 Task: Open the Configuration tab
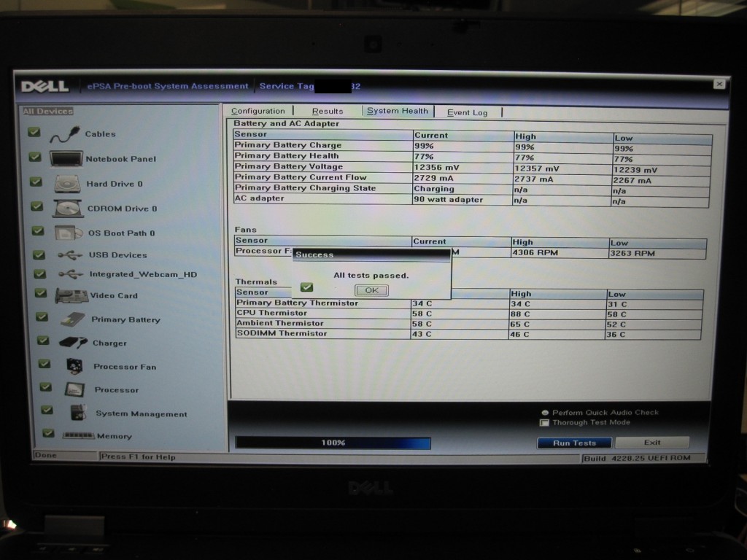[258, 111]
